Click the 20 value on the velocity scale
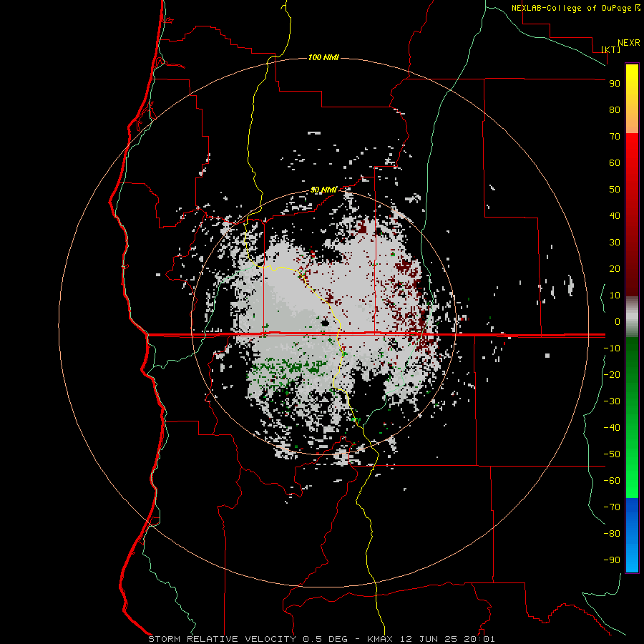The height and width of the screenshot is (644, 644). pos(615,269)
